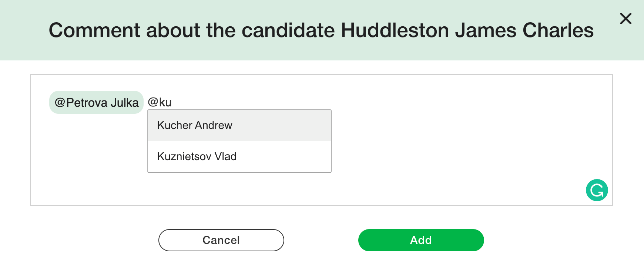Image resolution: width=644 pixels, height=278 pixels.
Task: Click "Julka" inside the green mention chip
Action: click(x=127, y=102)
